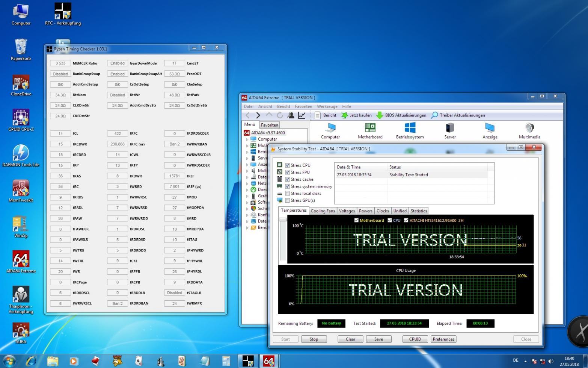Image resolution: width=588 pixels, height=368 pixels.
Task: Click the CPUID button
Action: coord(415,339)
